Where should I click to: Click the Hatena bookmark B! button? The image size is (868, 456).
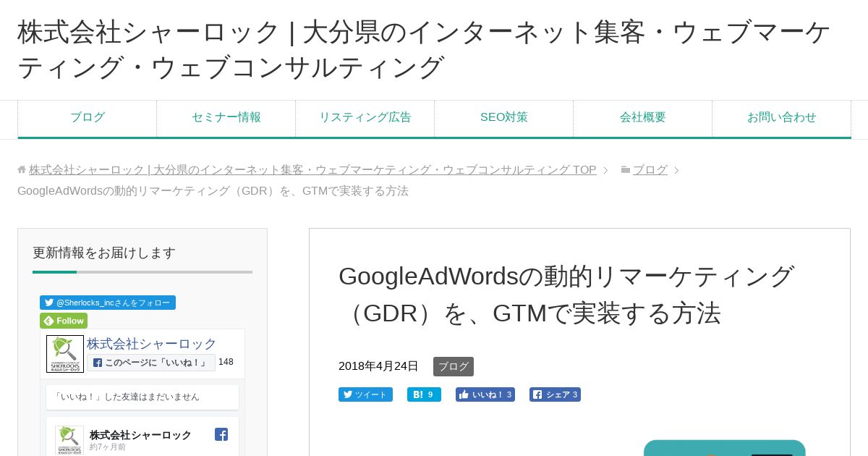tap(424, 394)
